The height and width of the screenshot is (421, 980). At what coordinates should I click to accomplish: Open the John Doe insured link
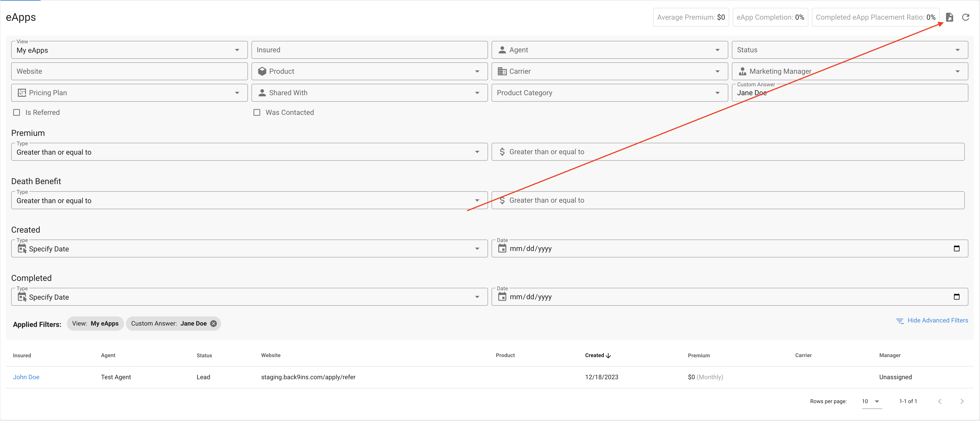(x=26, y=377)
